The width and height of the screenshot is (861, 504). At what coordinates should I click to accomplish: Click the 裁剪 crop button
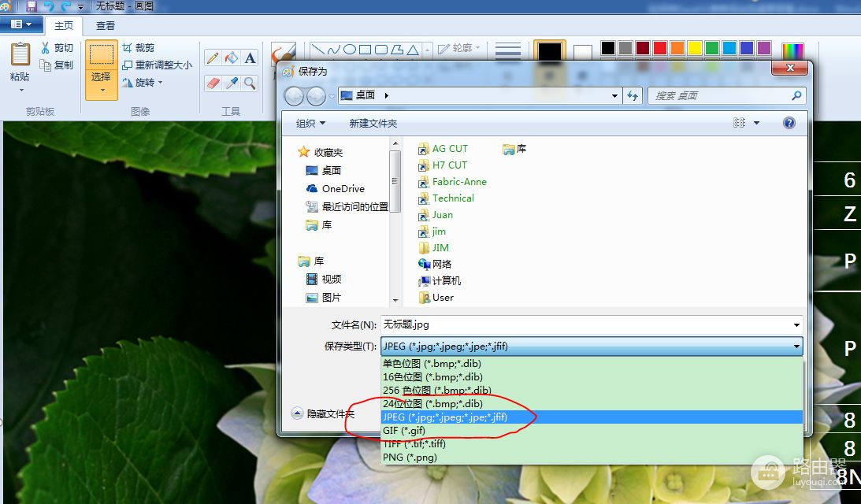pos(139,48)
